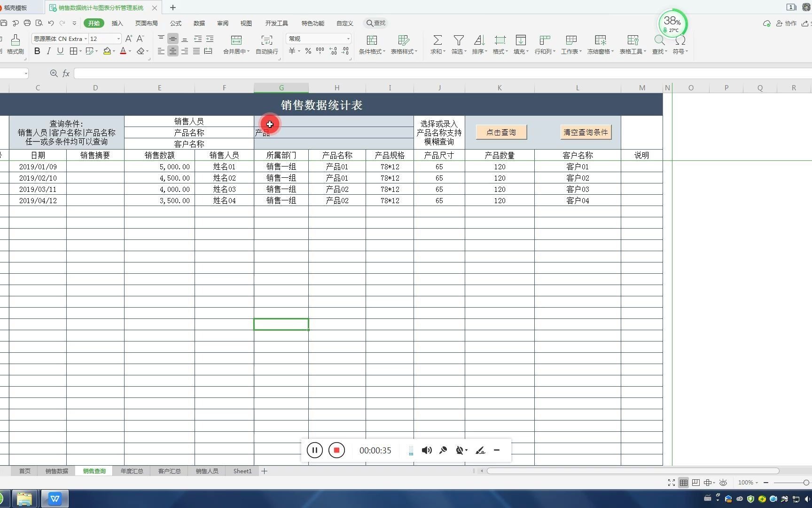Click the merge and center icon
This screenshot has height=508, width=812.
pyautogui.click(x=236, y=40)
